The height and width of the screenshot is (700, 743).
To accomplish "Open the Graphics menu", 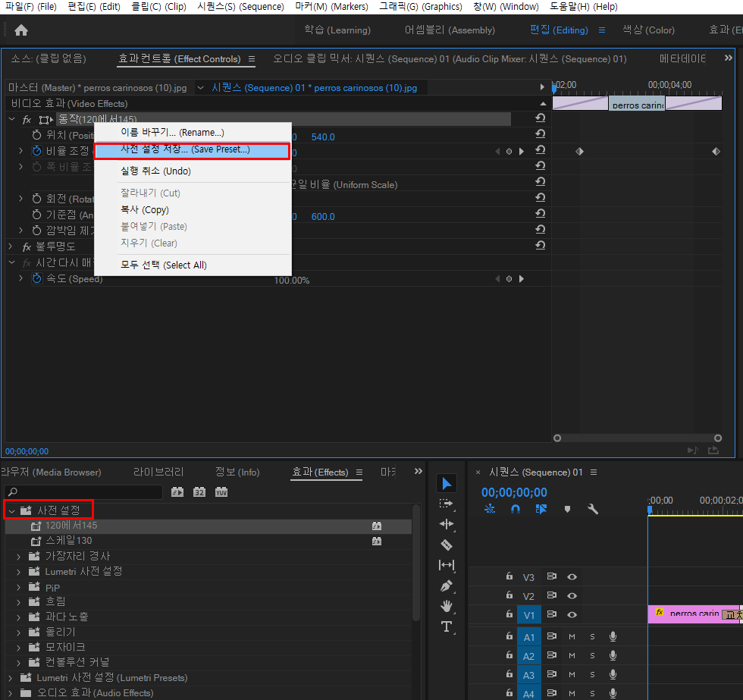I will [420, 7].
